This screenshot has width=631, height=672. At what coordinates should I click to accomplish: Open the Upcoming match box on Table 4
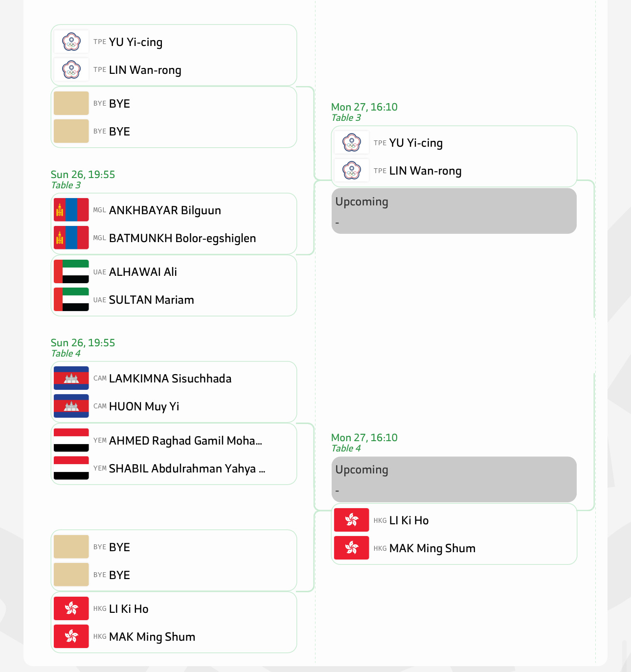[453, 479]
